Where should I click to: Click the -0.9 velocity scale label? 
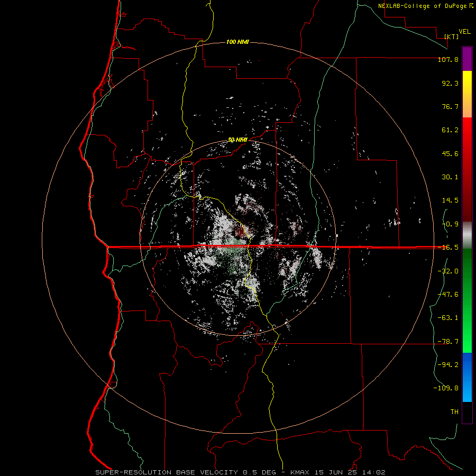(450, 224)
